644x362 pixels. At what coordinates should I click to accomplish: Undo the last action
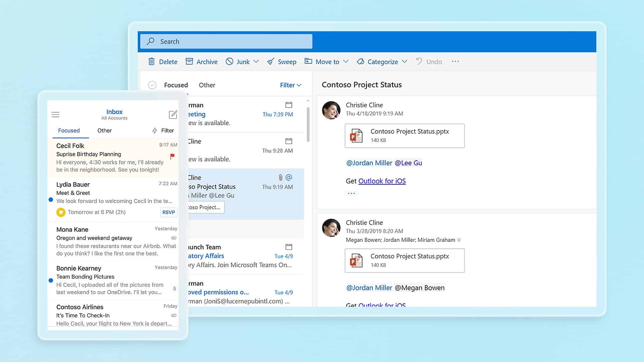(x=429, y=62)
